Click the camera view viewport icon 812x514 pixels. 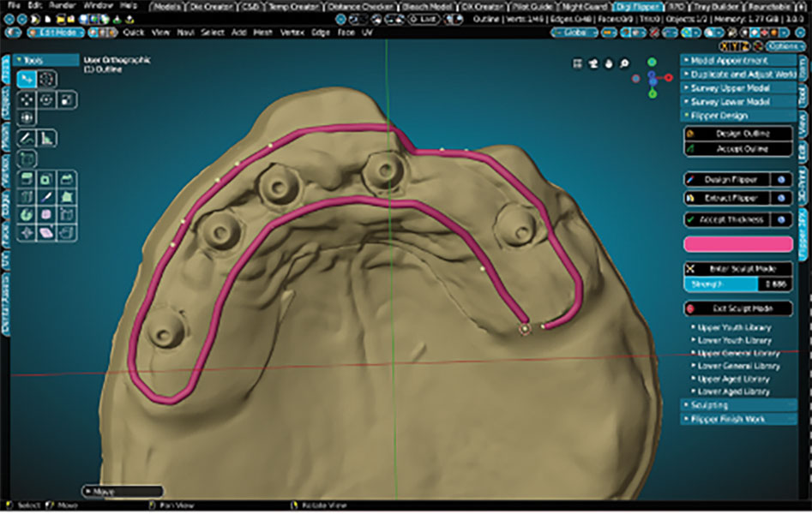(592, 63)
